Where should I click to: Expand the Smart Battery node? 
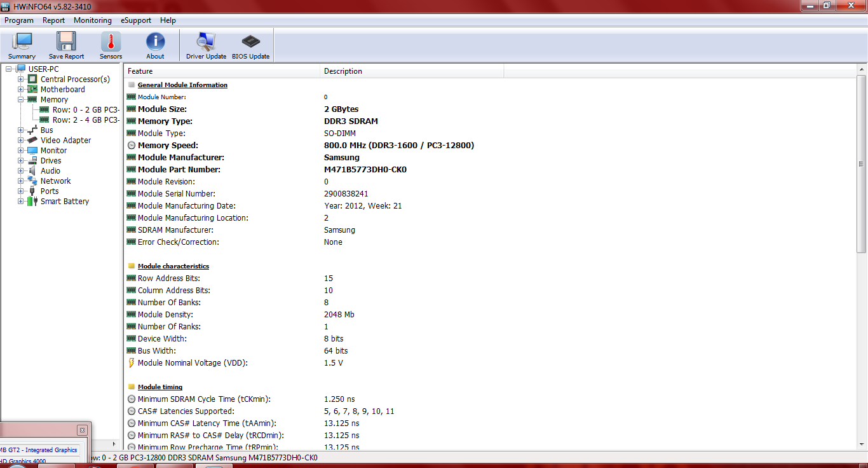[21, 201]
